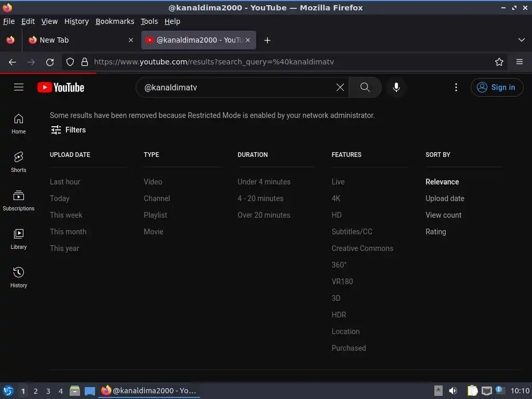The image size is (532, 399).
Task: Reload the current page
Action: tap(50, 62)
